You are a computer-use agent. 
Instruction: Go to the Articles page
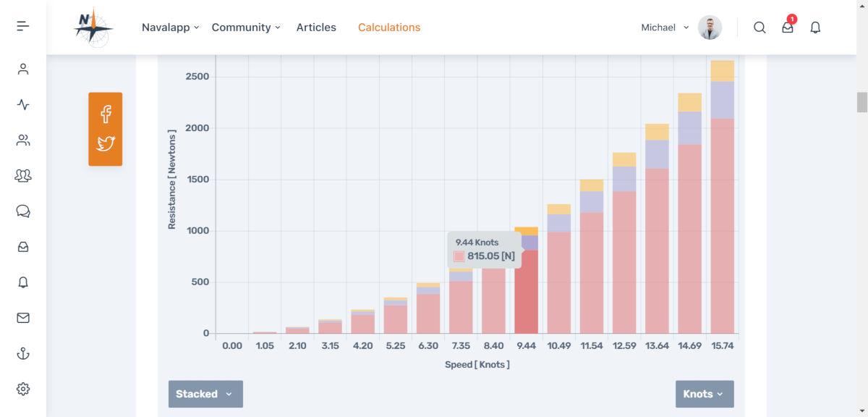316,28
